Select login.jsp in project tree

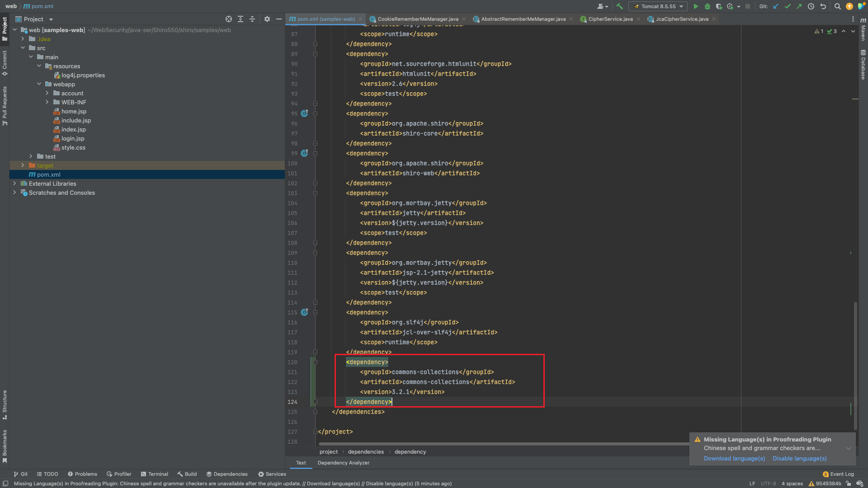(x=73, y=138)
